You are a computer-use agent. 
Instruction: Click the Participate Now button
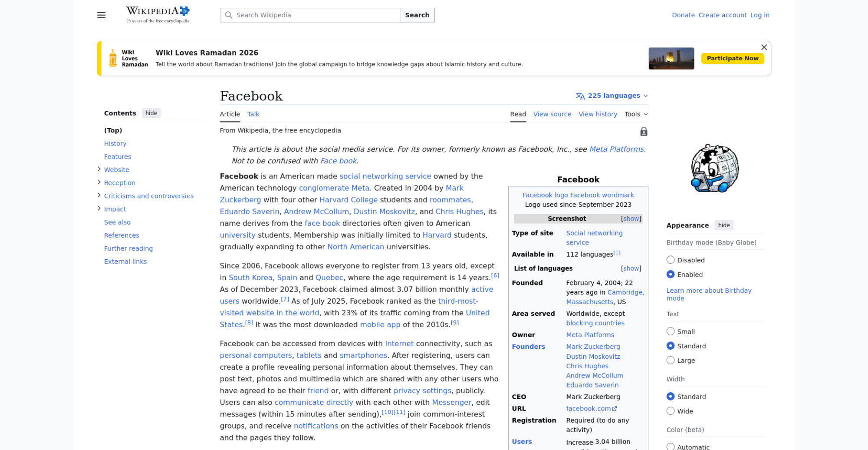pos(732,59)
